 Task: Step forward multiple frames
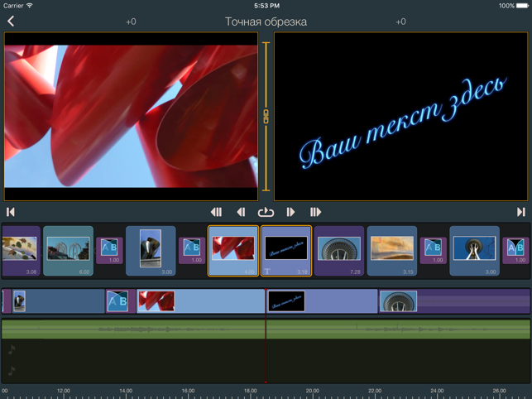pyautogui.click(x=315, y=213)
